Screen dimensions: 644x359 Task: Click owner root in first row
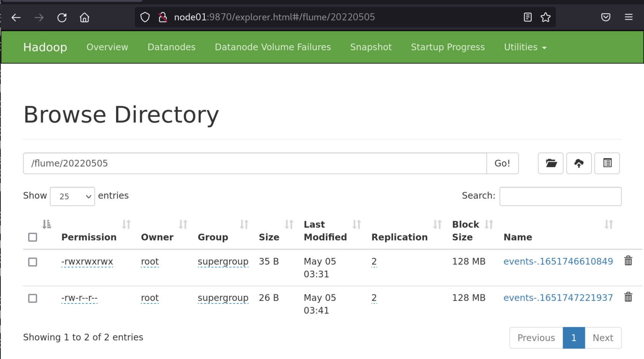(x=150, y=262)
